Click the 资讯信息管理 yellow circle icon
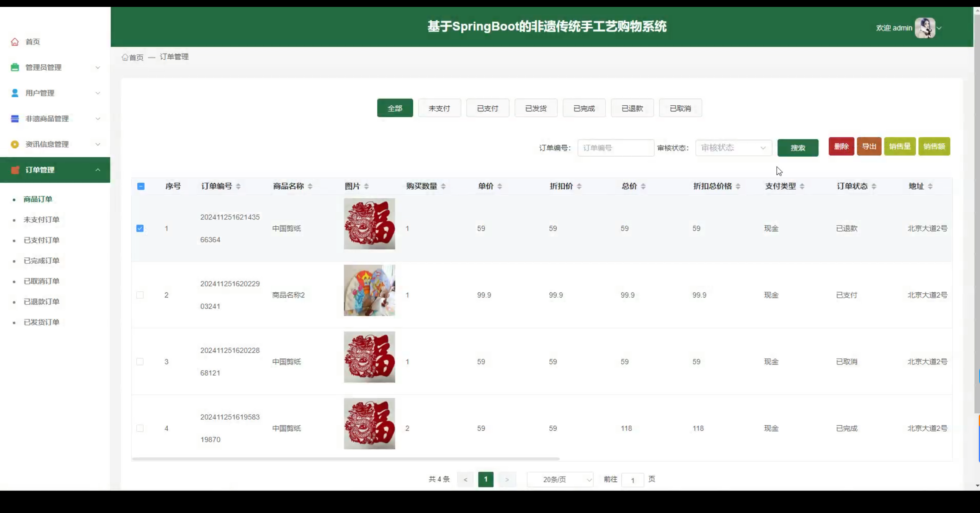The width and height of the screenshot is (980, 513). [15, 144]
